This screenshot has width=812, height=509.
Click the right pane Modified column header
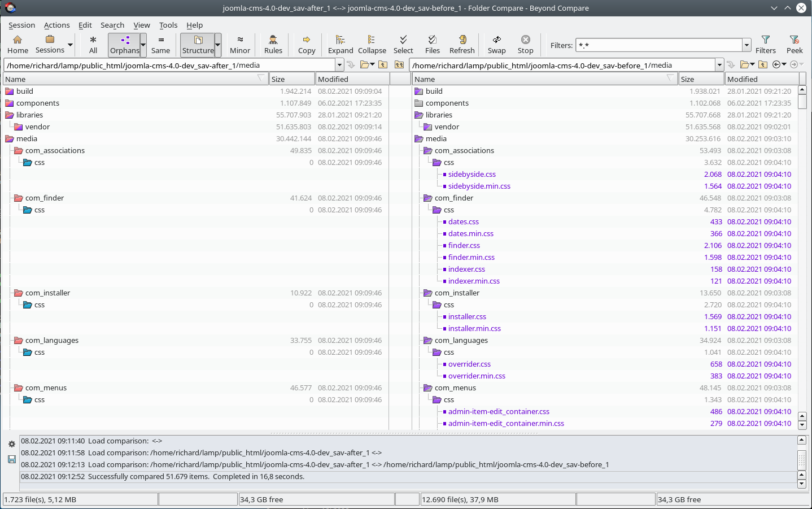point(762,79)
